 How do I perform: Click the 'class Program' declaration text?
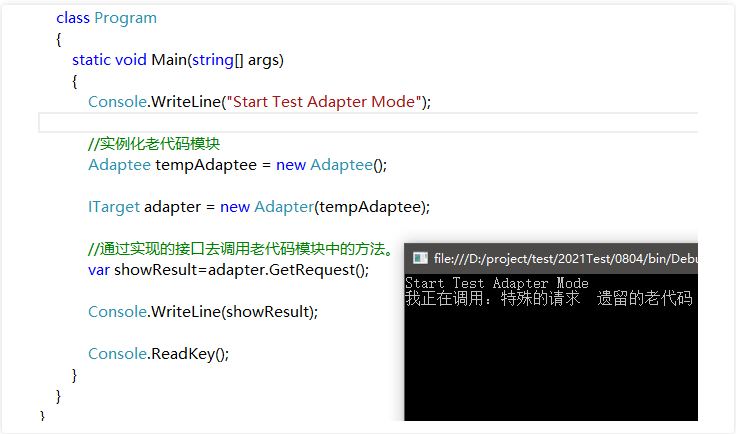click(107, 18)
